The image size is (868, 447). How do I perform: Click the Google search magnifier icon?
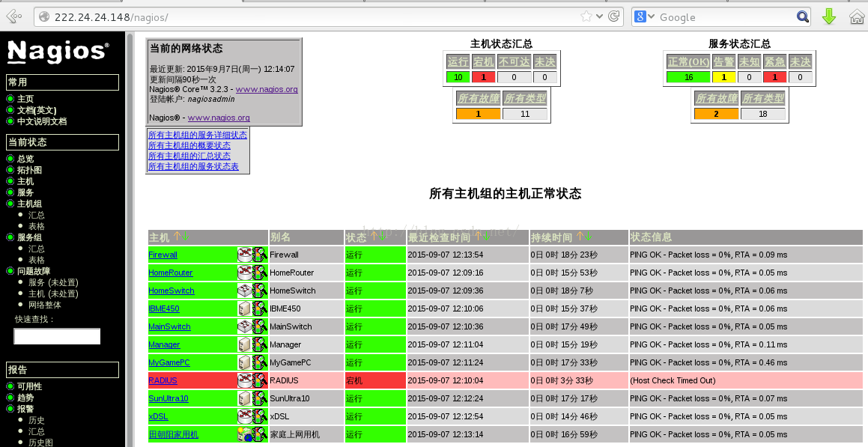pyautogui.click(x=803, y=16)
